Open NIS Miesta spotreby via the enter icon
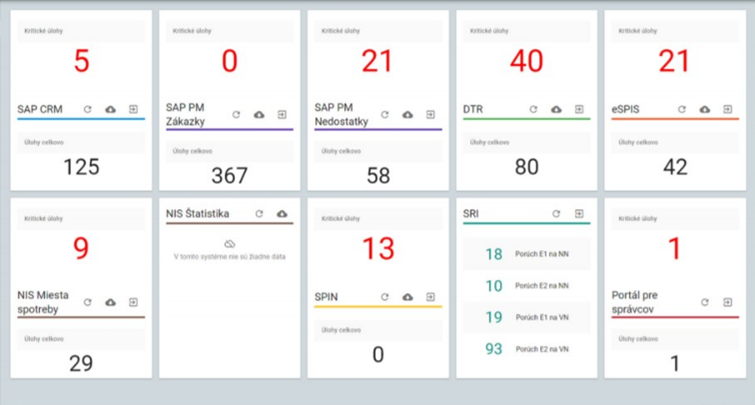 point(133,302)
